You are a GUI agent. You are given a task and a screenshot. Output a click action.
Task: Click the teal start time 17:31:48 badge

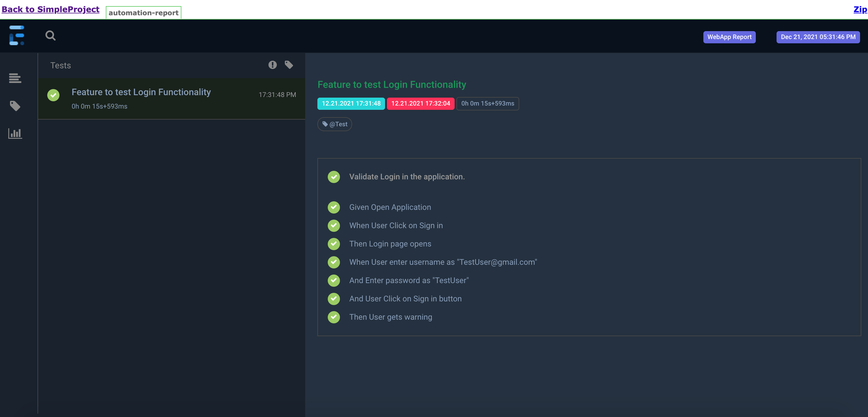[351, 103]
